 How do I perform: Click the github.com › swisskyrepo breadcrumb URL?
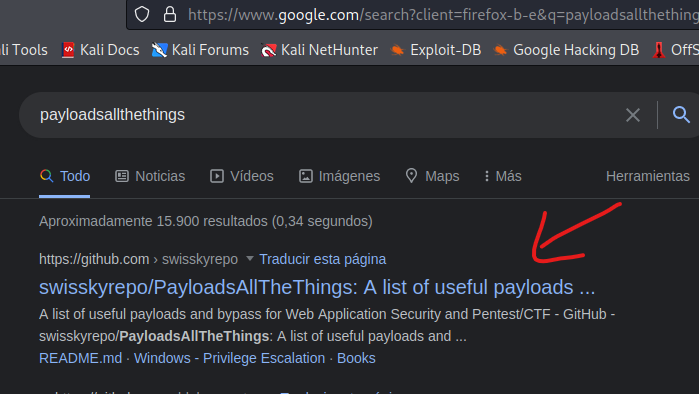pyautogui.click(x=138, y=259)
